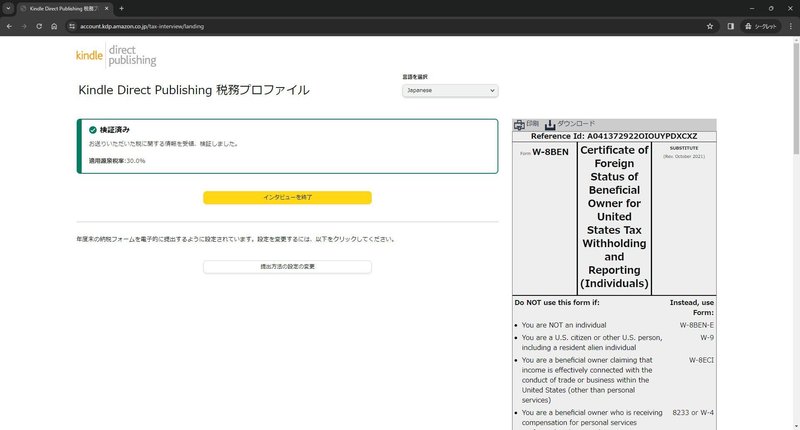
Task: Select the Kindle Direct Publishing tab
Action: (x=63, y=9)
